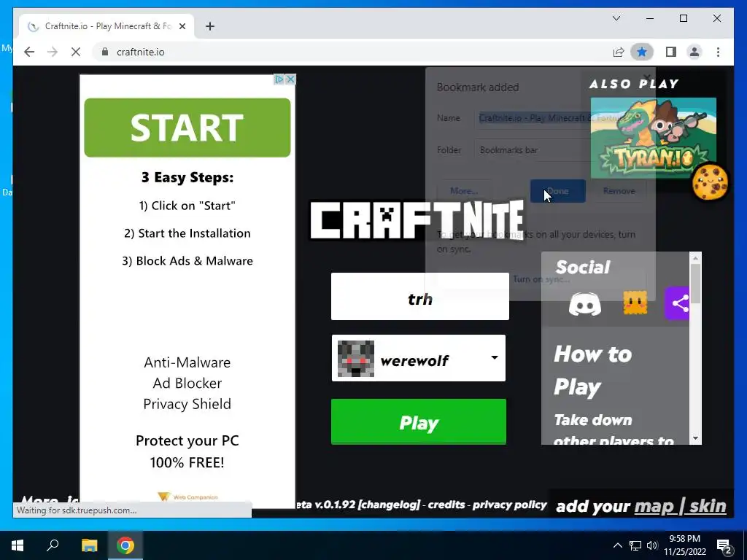Open the Windows Start menu
This screenshot has width=747, height=560.
click(x=18, y=545)
